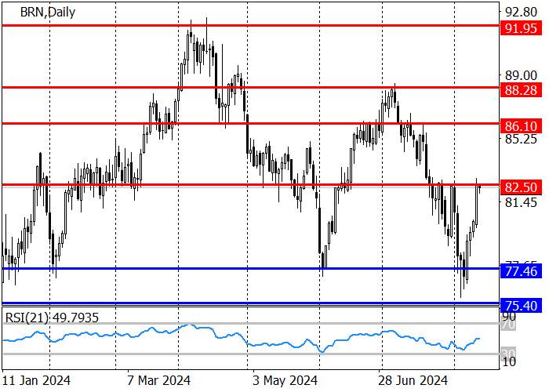The width and height of the screenshot is (549, 392).
Task: Click the RSI scale value 90
Action: [x=510, y=317]
